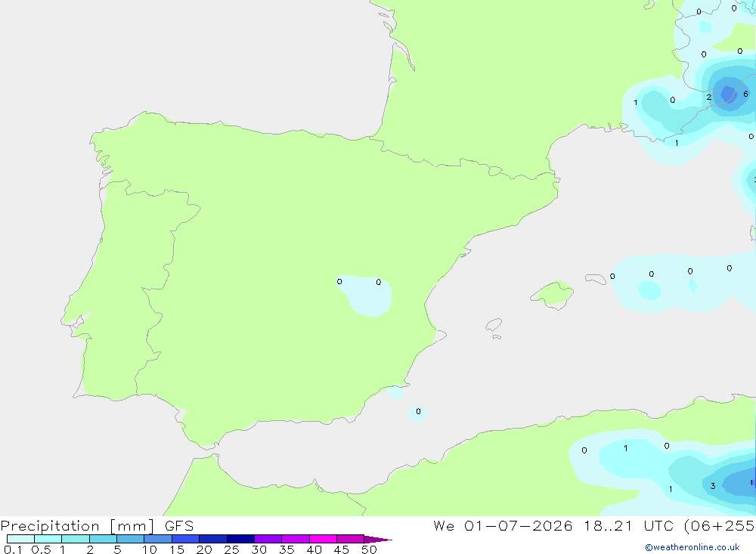The height and width of the screenshot is (554, 756).
Task: Open the ©weatheronline.co.uk link
Action: click(x=692, y=547)
